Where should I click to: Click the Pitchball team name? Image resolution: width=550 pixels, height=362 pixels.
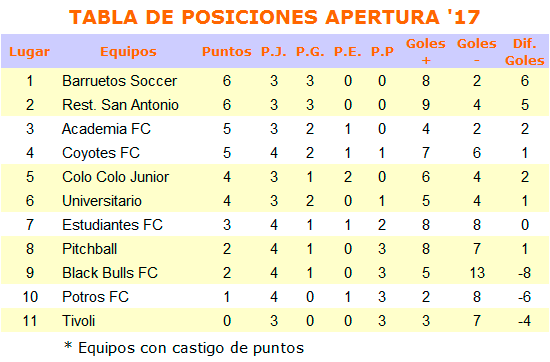tap(89, 249)
